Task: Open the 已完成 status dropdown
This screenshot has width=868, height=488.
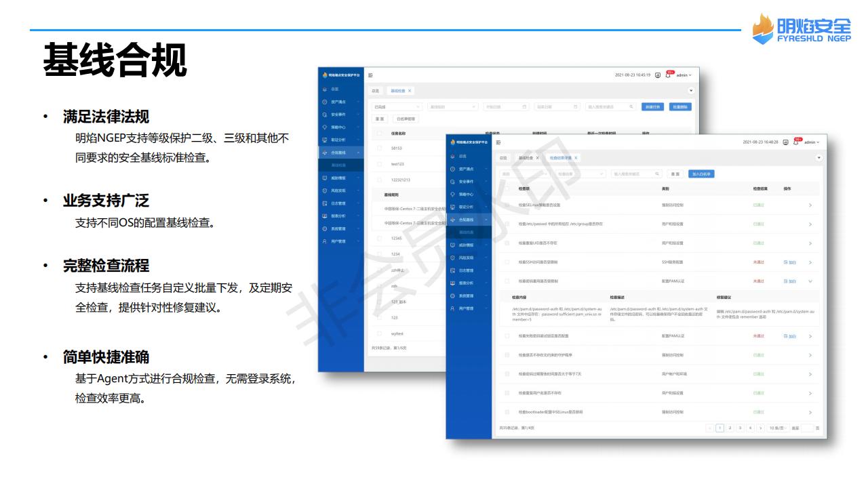Action: point(395,106)
